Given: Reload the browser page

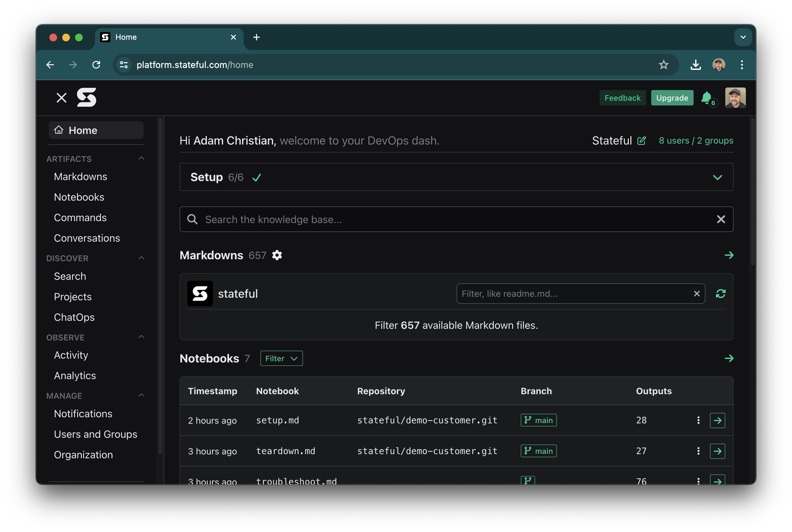Looking at the screenshot, I should (97, 64).
